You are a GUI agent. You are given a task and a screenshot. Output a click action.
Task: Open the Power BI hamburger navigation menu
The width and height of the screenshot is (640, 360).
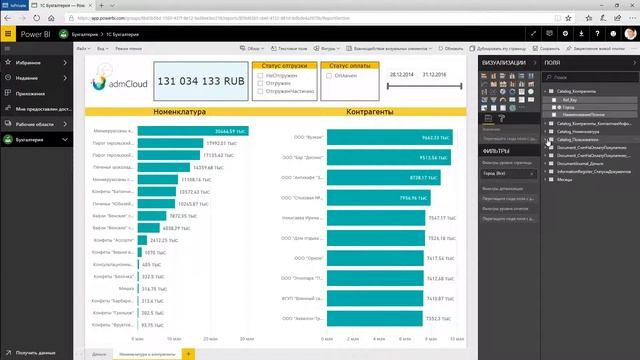pos(8,34)
